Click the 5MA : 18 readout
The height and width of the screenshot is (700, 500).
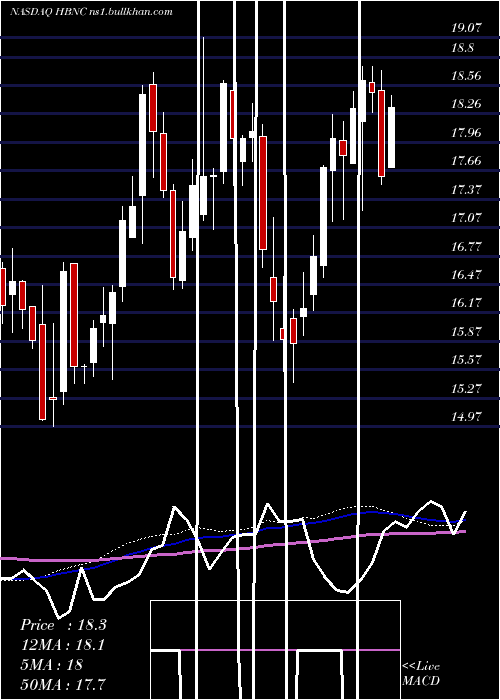tap(52, 664)
